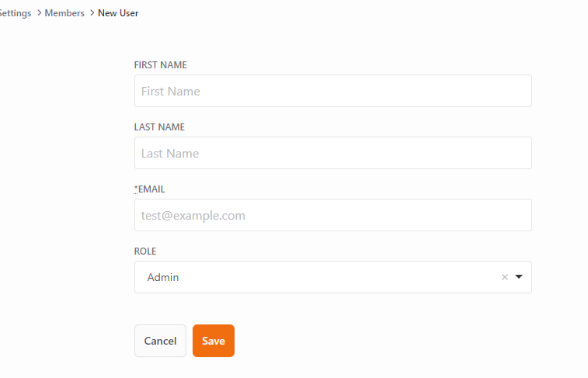Click into the Email field with test@example.com placeholder
588x378 pixels.
pos(333,215)
